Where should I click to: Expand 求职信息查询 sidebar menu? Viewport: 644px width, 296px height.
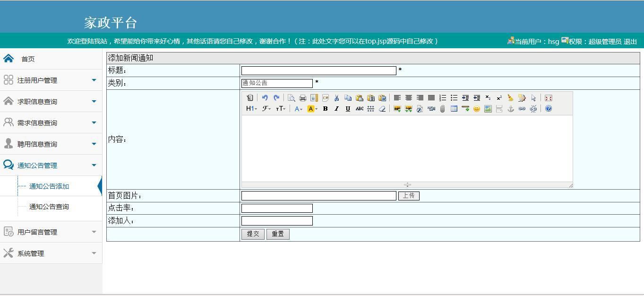[x=51, y=102]
